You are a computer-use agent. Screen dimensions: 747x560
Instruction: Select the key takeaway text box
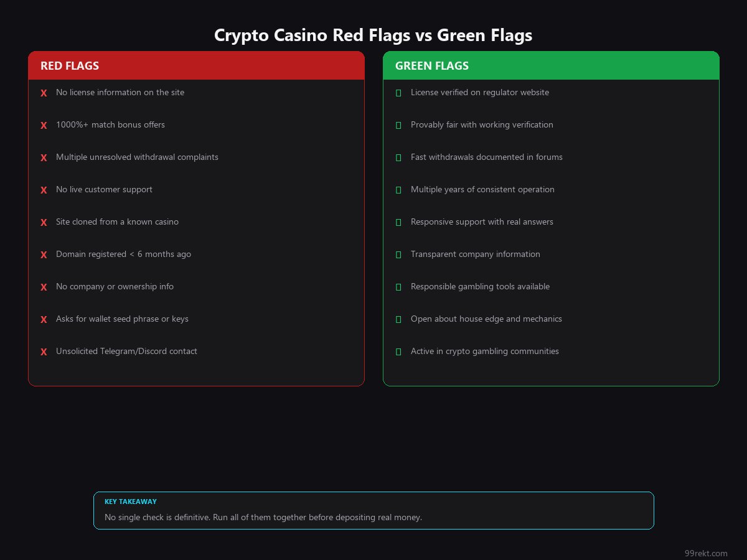click(x=374, y=510)
